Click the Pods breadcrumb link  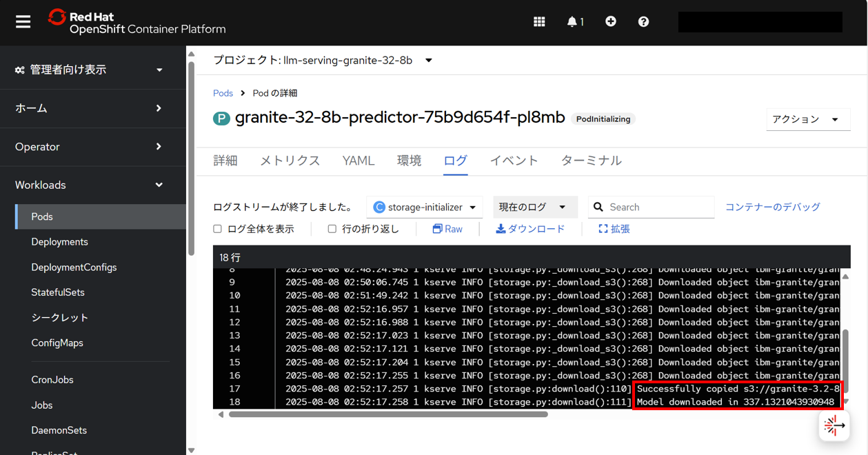(223, 93)
